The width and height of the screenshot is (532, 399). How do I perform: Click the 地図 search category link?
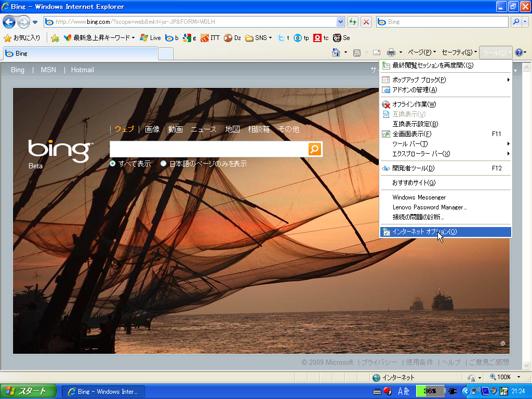point(232,129)
